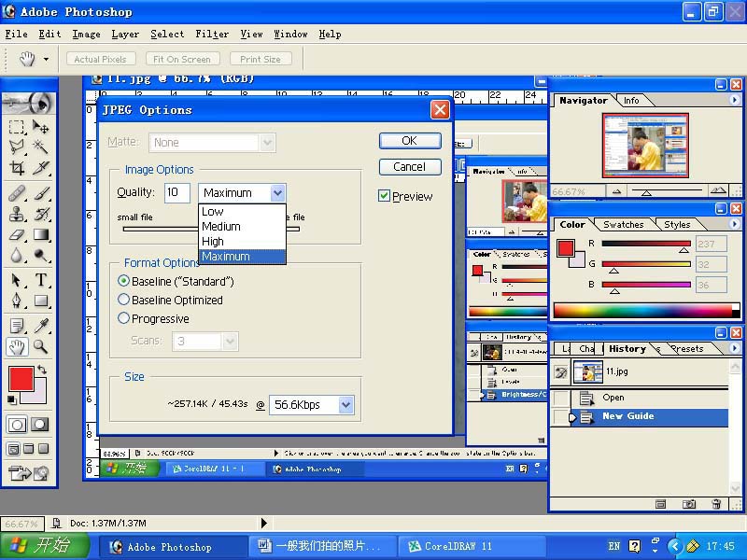This screenshot has height=560, width=747.
Task: Click the Move tool
Action: (41, 126)
